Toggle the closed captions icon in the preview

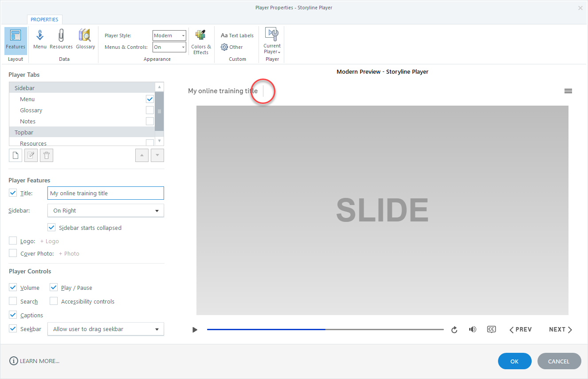point(491,329)
